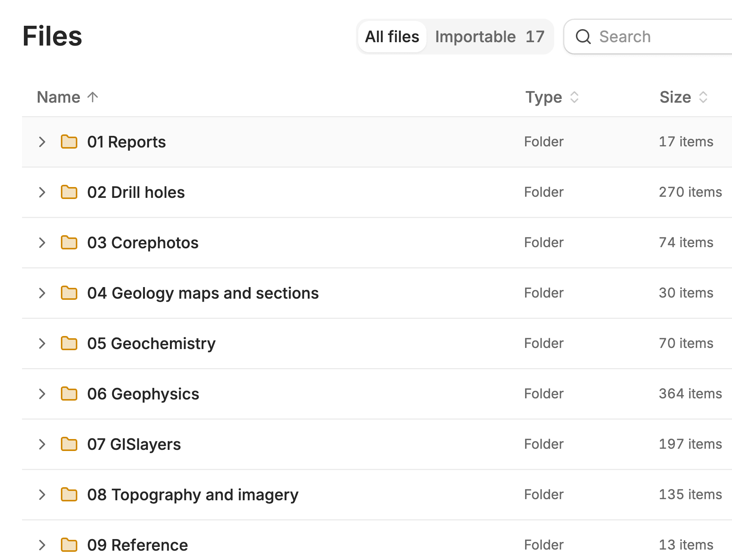
Task: Expand the 02 Drill holes folder chevron
Action: (x=42, y=192)
